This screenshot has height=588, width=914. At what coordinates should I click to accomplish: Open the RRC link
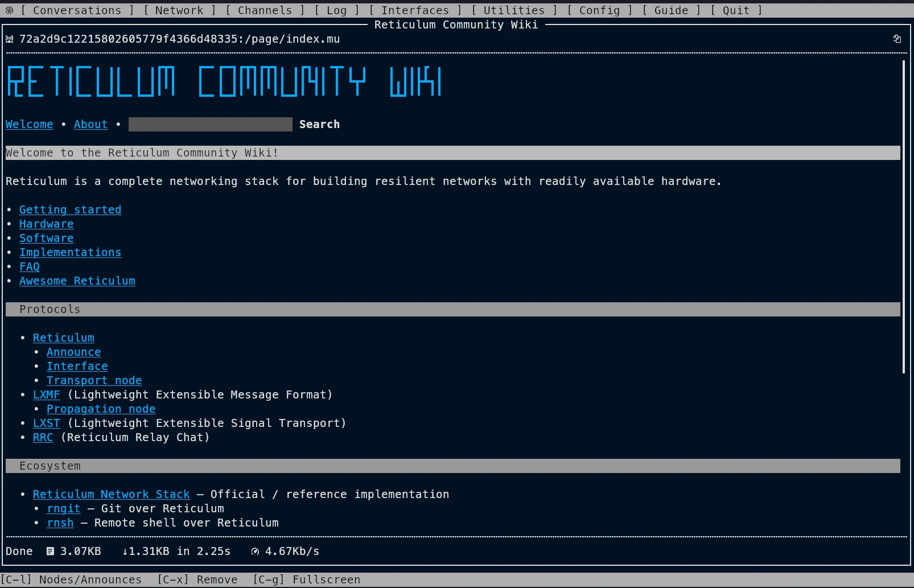coord(43,437)
